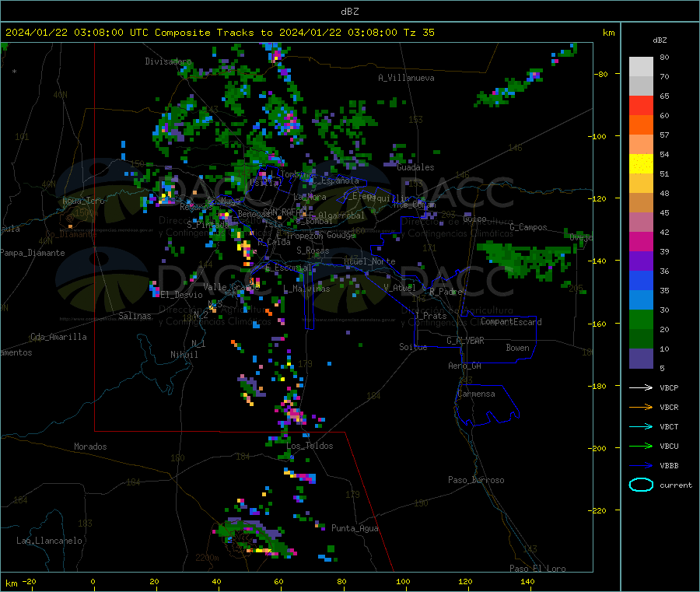Viewport: 700px width, 592px height.
Task: Click the R_Padre map label
Action: 446,292
